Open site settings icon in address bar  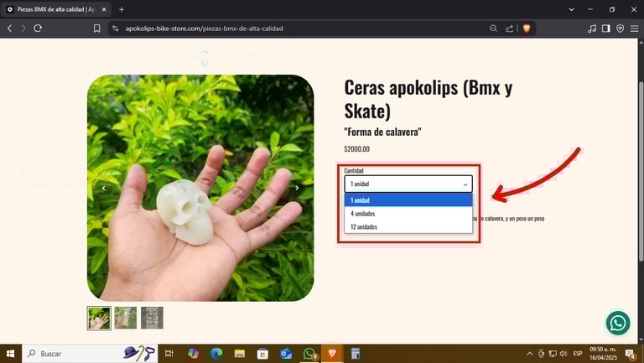tap(116, 29)
